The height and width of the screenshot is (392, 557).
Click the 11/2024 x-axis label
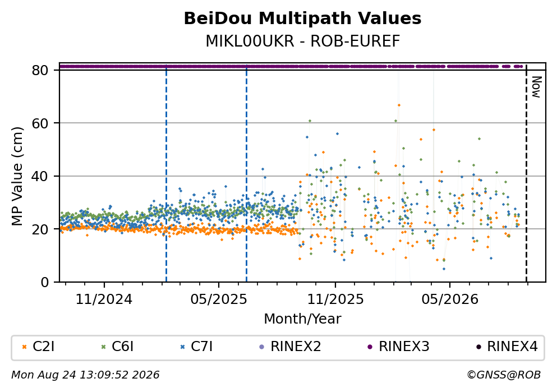[x=104, y=299]
